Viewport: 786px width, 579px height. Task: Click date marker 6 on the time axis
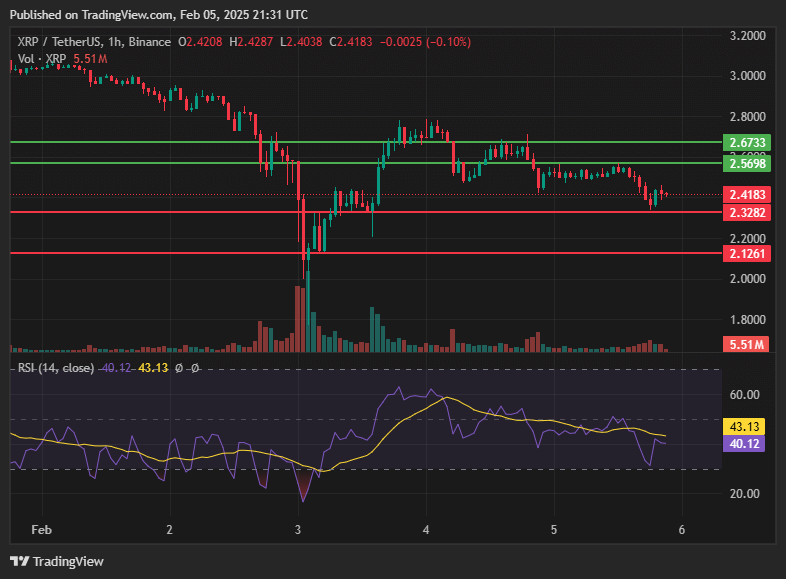[x=681, y=528]
